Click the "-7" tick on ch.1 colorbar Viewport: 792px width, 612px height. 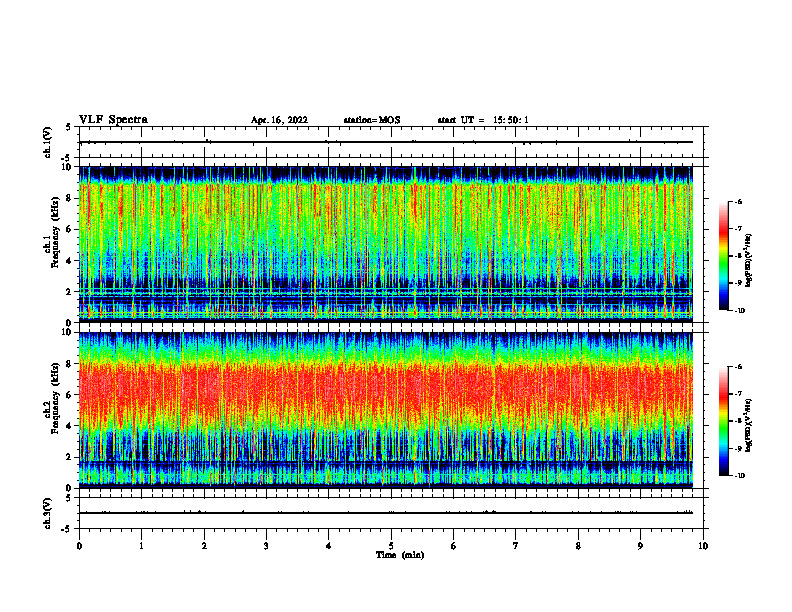coord(738,229)
